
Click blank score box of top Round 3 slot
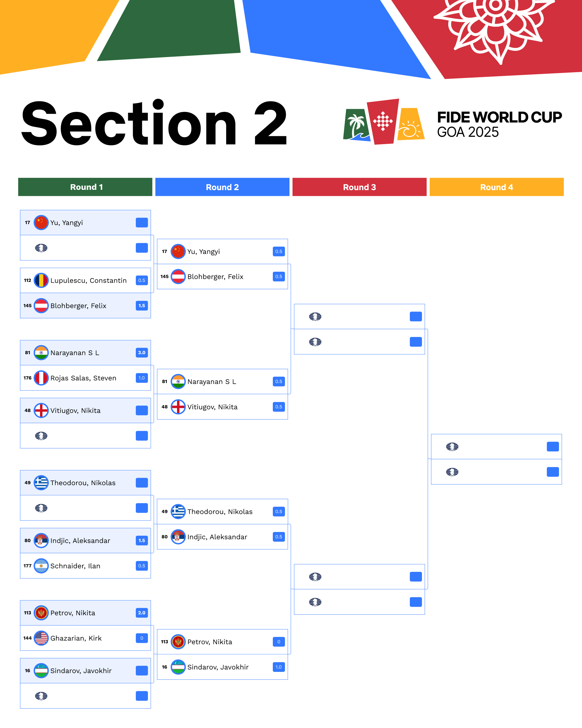416,316
